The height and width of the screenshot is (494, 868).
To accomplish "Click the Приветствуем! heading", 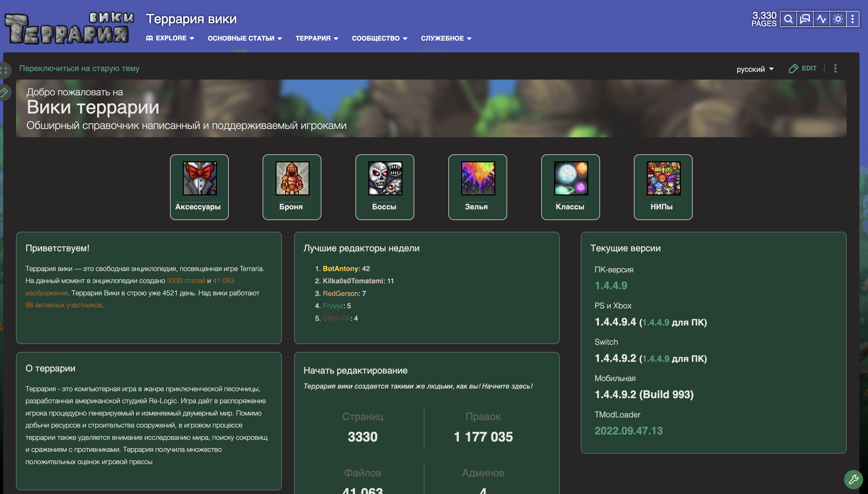I will (x=57, y=248).
